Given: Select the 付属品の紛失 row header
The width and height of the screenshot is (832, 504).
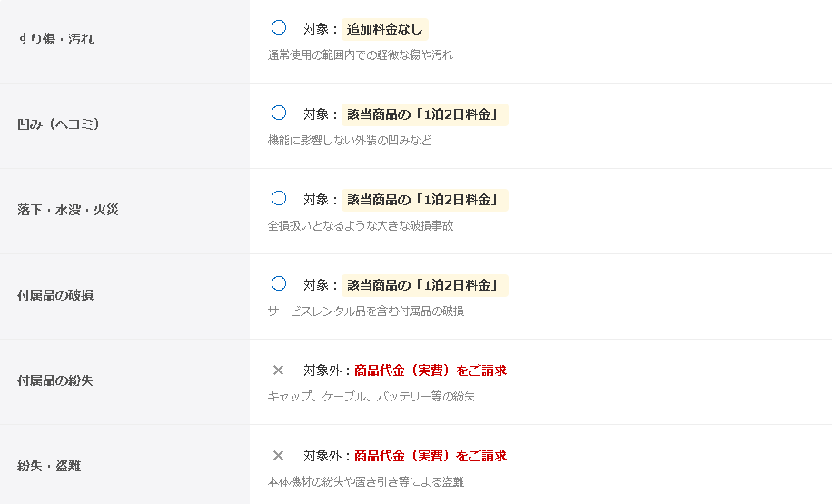Looking at the screenshot, I should point(55,380).
